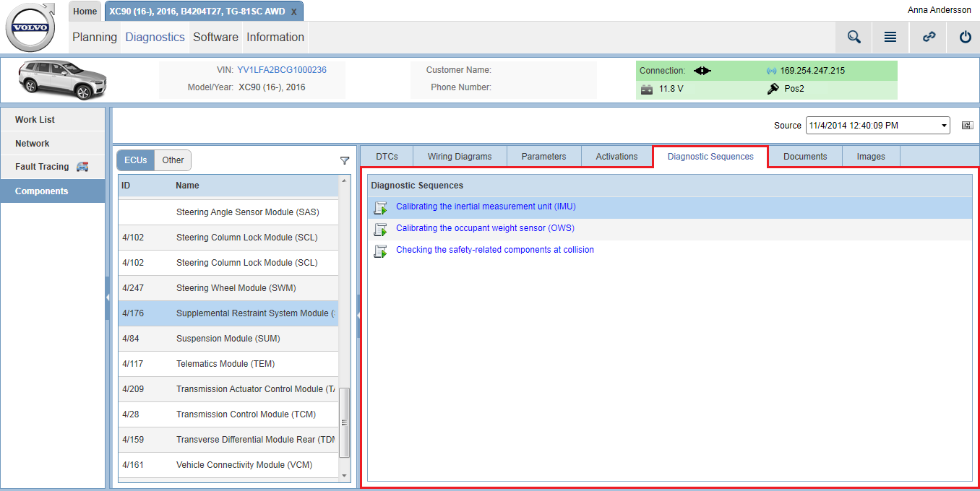980x491 pixels.
Task: Click the chain link icon in header
Action: click(929, 37)
